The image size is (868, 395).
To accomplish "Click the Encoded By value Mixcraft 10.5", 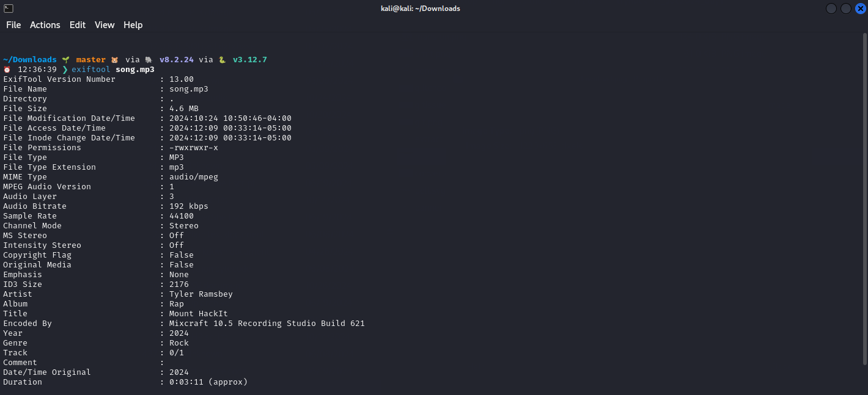I will coord(267,324).
